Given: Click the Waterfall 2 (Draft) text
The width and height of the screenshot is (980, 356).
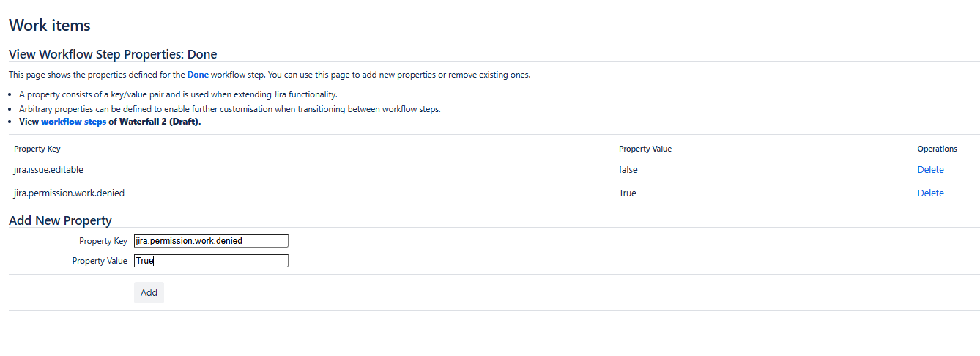Looking at the screenshot, I should pos(160,122).
